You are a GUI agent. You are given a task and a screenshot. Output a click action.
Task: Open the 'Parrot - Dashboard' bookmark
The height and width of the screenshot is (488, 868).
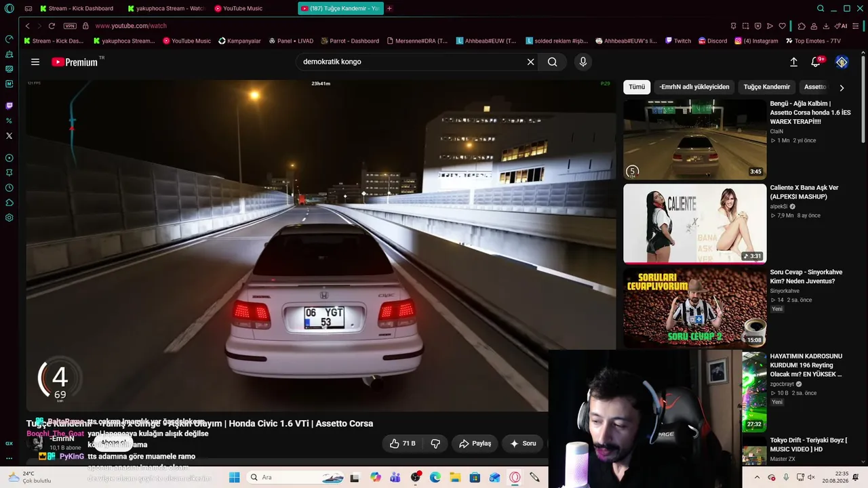click(x=349, y=41)
